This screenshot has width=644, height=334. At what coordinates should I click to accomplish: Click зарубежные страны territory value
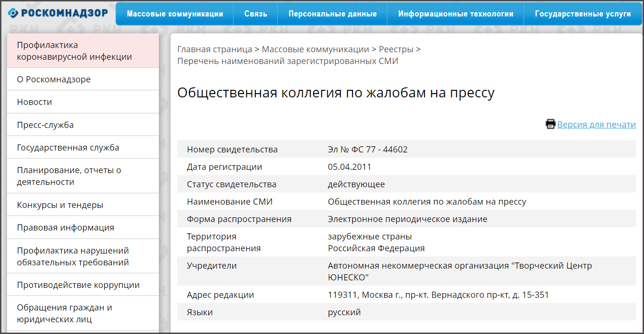click(x=370, y=236)
